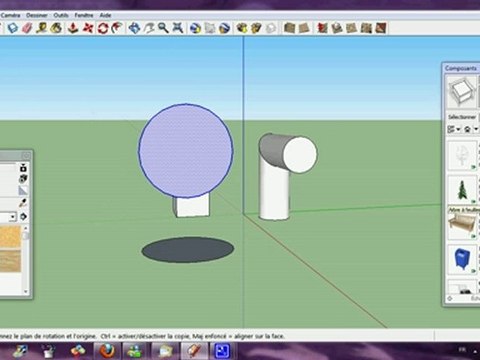Click the purple circle face in viewport
Viewport: 480px width, 360px height.
[186, 151]
